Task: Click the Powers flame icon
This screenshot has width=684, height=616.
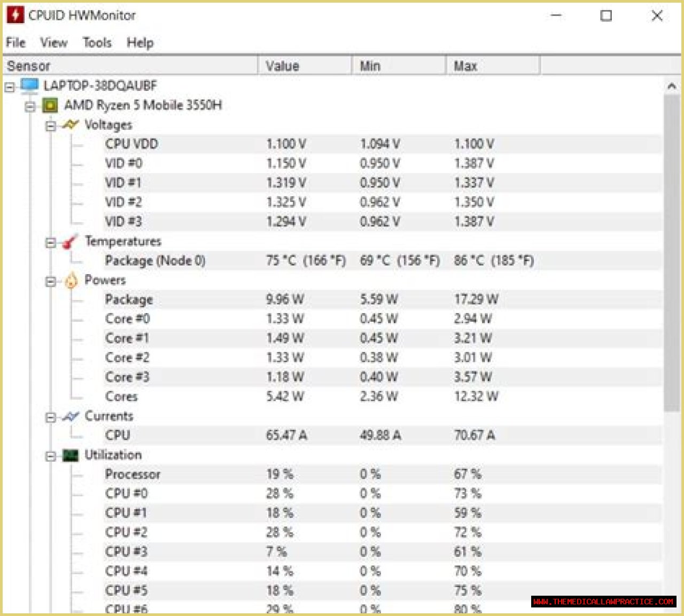Action: (71, 280)
